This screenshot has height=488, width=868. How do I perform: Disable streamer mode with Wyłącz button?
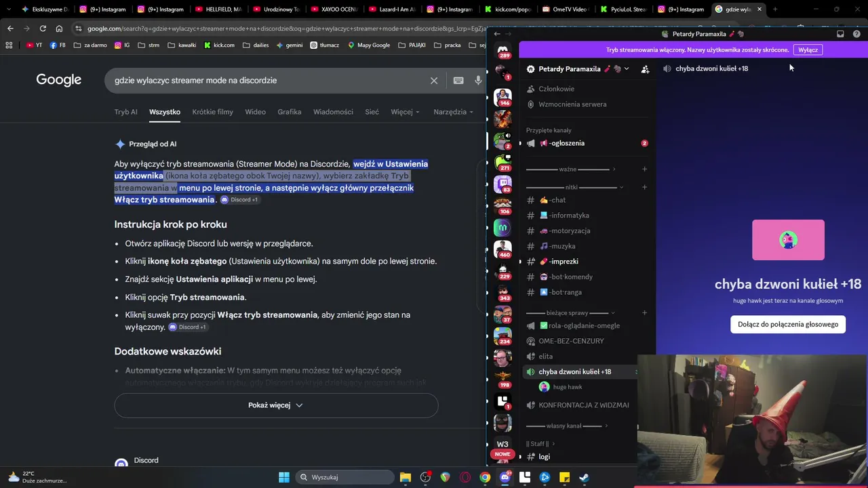pyautogui.click(x=808, y=49)
